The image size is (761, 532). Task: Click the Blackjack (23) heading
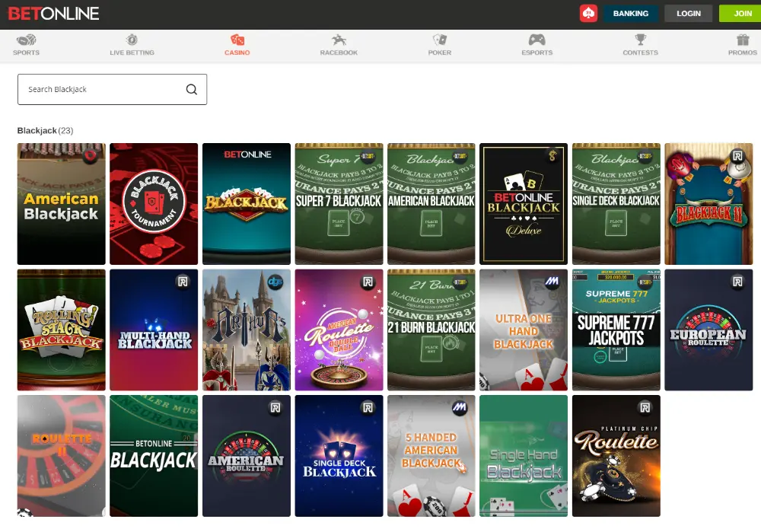[45, 131]
